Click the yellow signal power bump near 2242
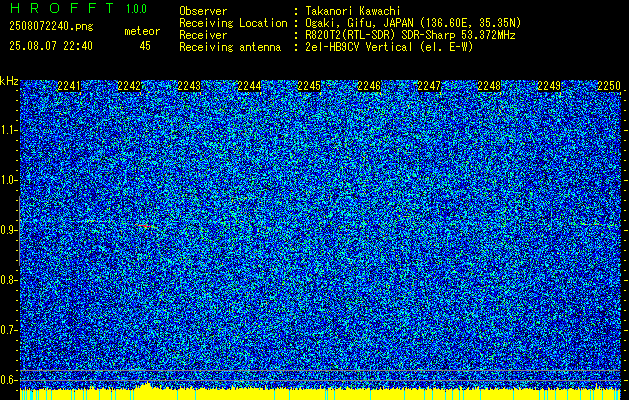The image size is (629, 400). tap(147, 386)
